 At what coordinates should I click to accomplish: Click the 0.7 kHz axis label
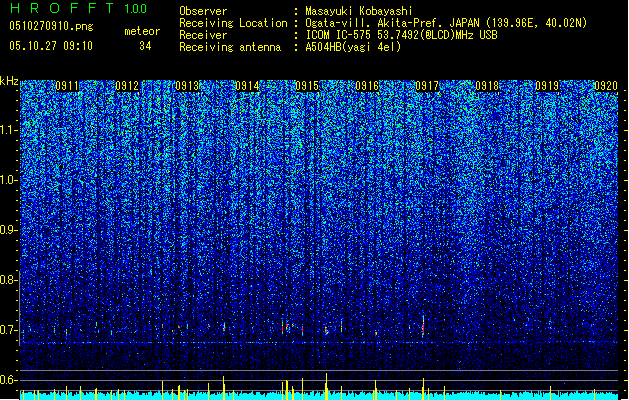(x=9, y=330)
